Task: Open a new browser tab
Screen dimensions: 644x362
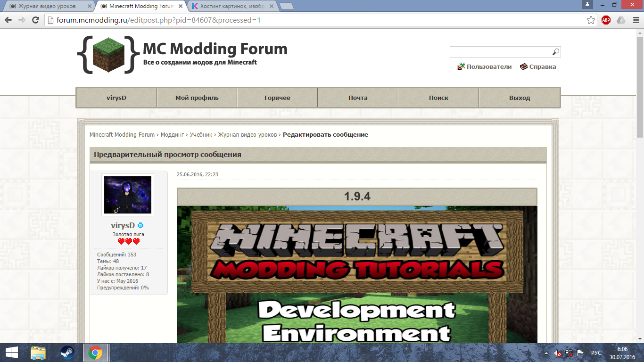Action: 287,6
